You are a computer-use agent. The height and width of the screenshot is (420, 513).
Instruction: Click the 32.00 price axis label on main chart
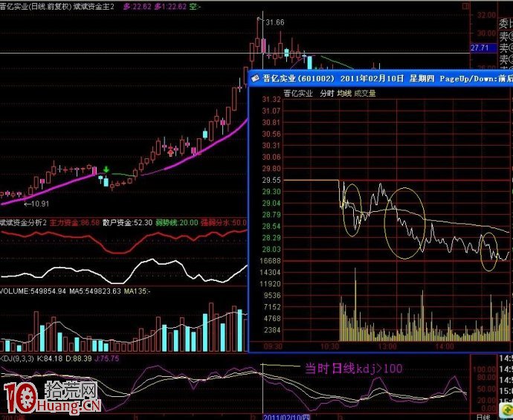tap(486, 15)
